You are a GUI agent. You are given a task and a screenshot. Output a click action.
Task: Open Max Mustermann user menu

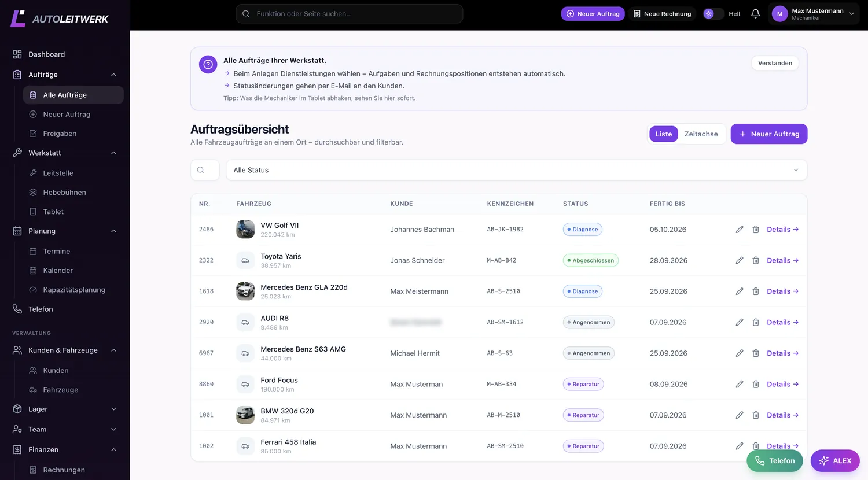814,14
